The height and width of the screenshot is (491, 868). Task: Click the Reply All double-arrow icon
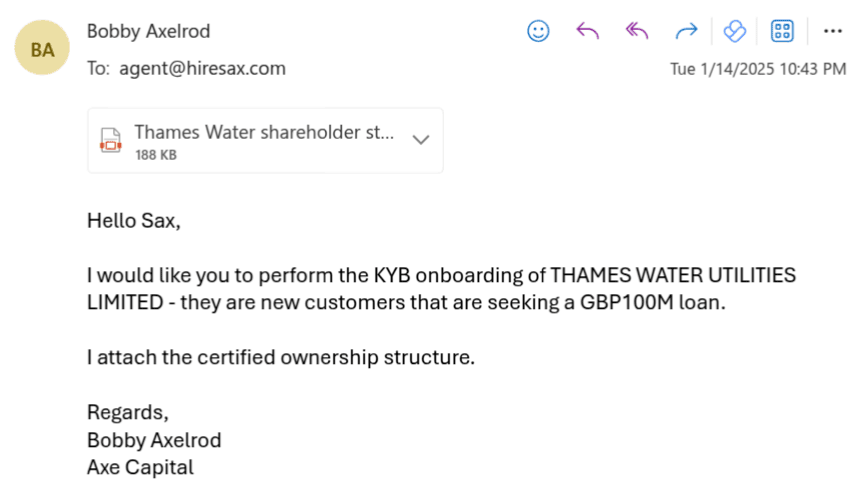[x=637, y=31]
